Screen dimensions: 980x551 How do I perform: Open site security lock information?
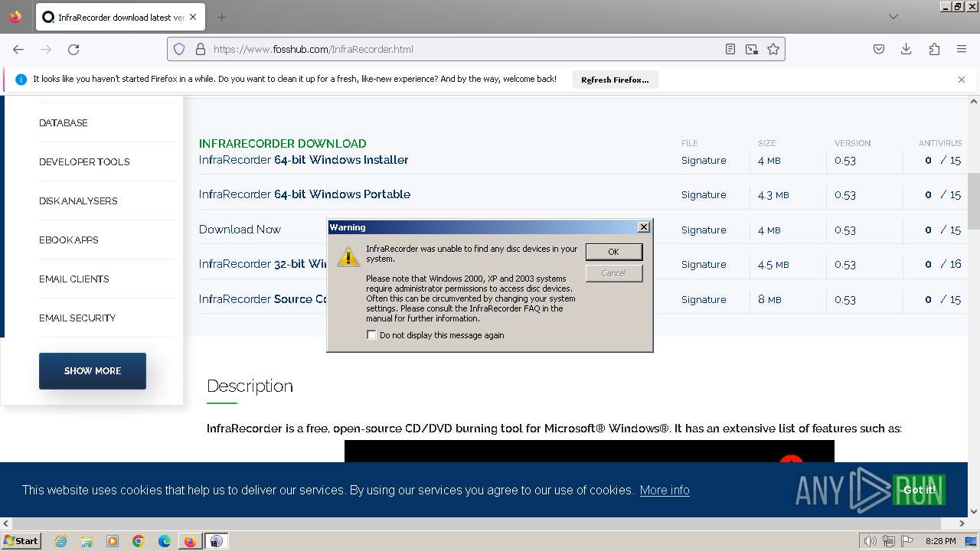pos(201,49)
